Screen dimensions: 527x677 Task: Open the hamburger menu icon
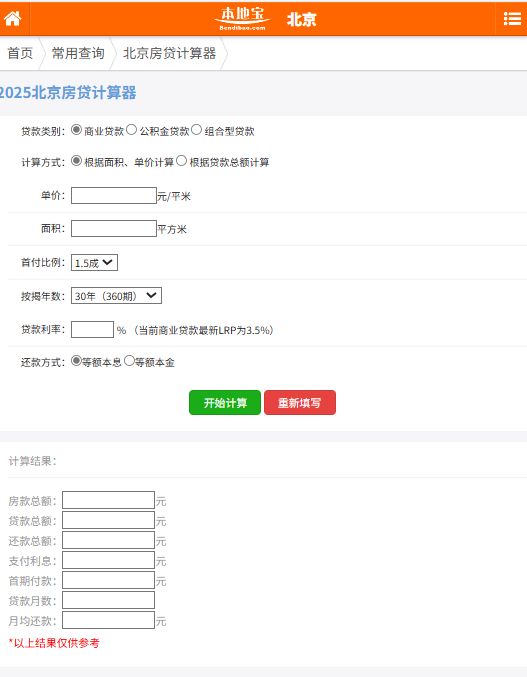coord(512,19)
